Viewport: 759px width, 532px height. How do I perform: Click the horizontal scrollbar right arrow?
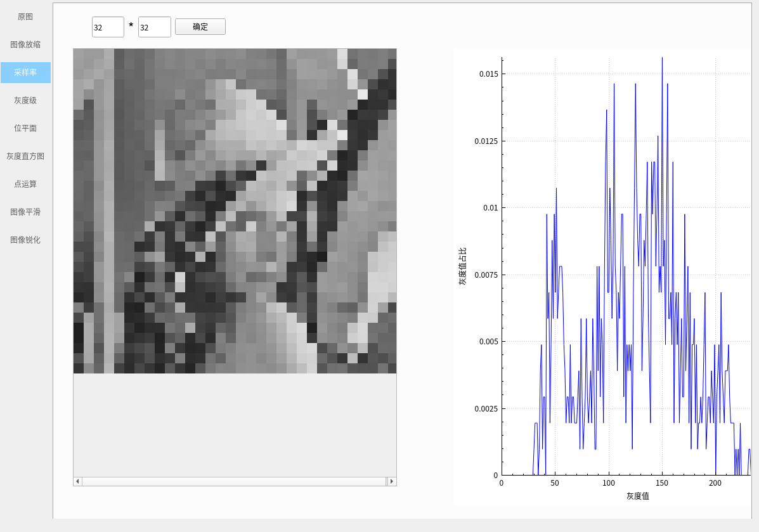click(x=392, y=481)
